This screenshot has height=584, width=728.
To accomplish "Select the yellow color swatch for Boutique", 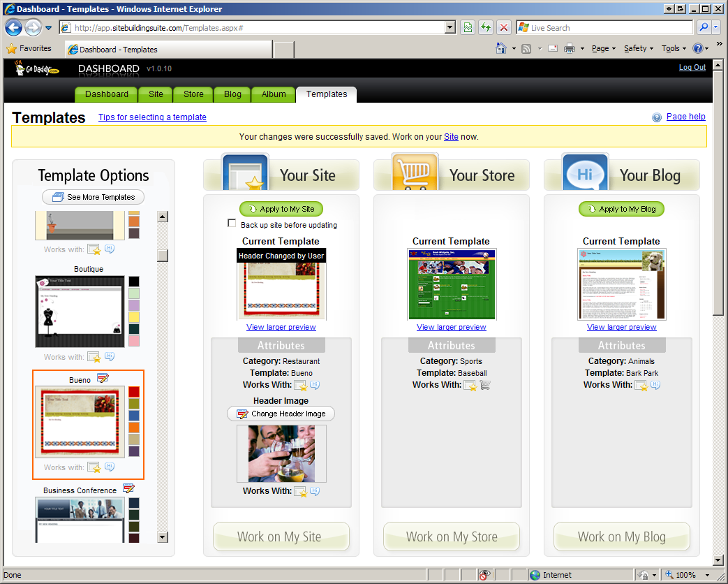I will tap(134, 317).
